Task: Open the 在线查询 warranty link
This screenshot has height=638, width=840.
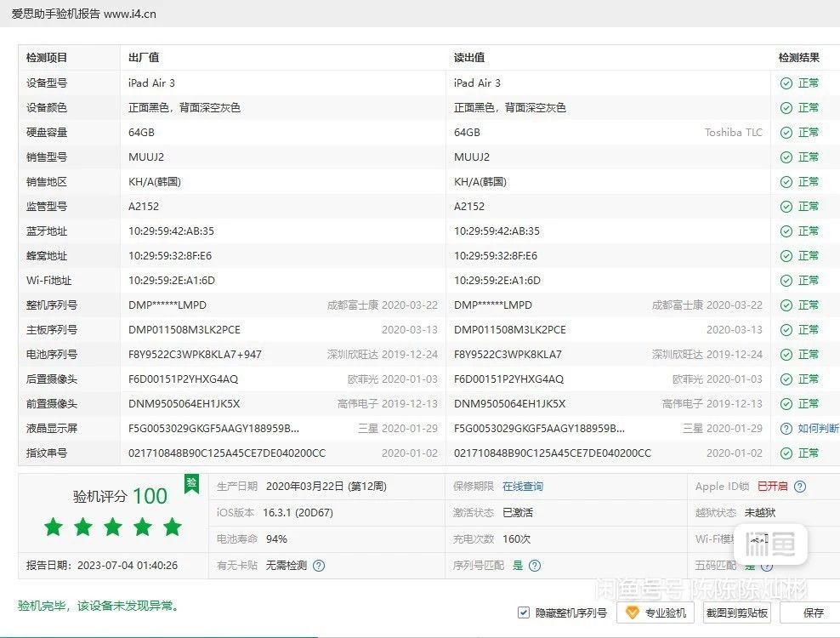Action: coord(523,487)
